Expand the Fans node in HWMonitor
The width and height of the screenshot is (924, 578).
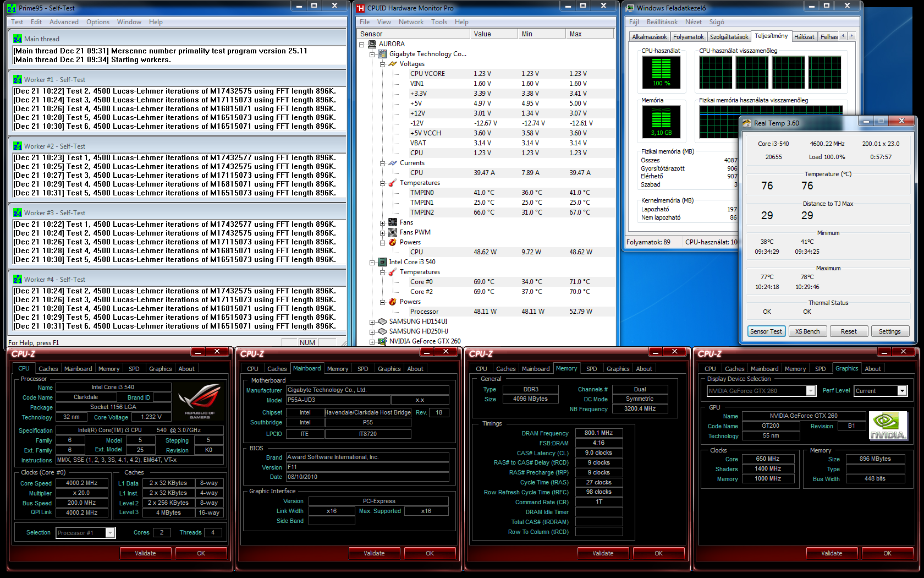[383, 223]
